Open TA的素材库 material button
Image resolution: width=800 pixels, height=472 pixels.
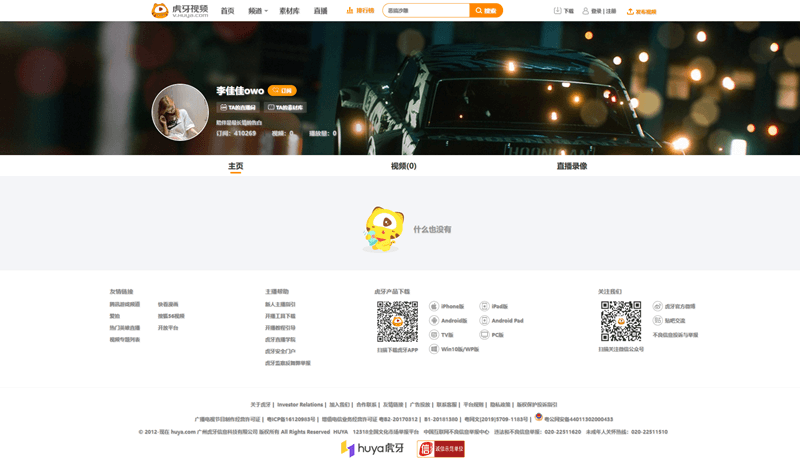pos(285,107)
